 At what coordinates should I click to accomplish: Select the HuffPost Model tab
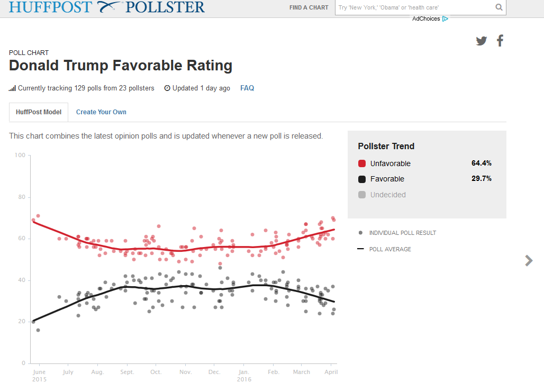[x=39, y=112]
